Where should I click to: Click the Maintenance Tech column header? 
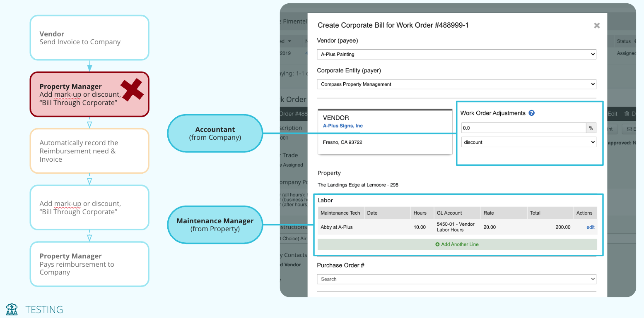pos(340,213)
